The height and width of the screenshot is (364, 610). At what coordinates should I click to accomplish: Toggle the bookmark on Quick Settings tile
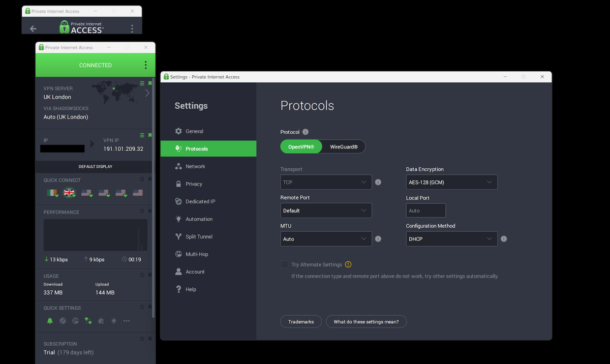click(149, 307)
